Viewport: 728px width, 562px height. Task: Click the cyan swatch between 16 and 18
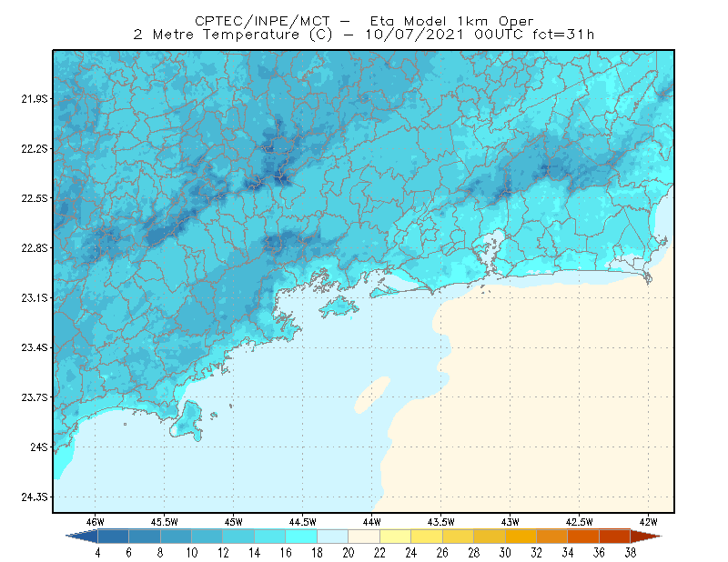point(301,537)
